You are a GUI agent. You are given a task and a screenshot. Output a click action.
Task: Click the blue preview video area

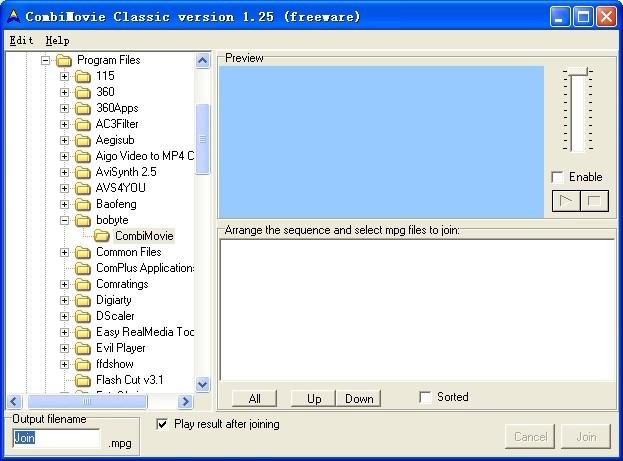381,141
